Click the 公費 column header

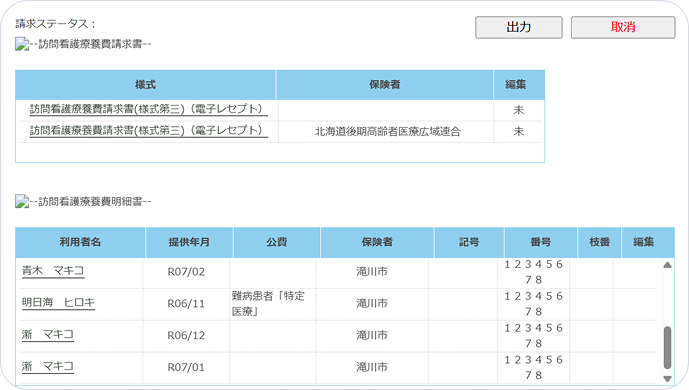click(277, 242)
